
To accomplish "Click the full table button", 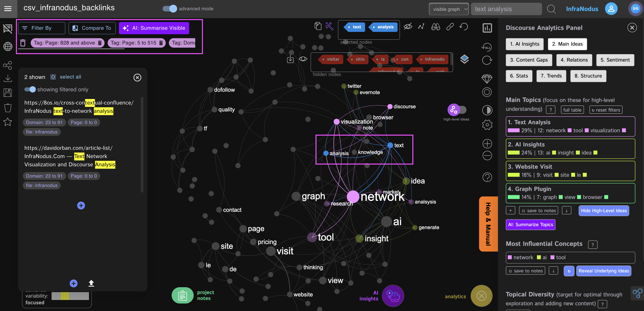I will [x=572, y=110].
